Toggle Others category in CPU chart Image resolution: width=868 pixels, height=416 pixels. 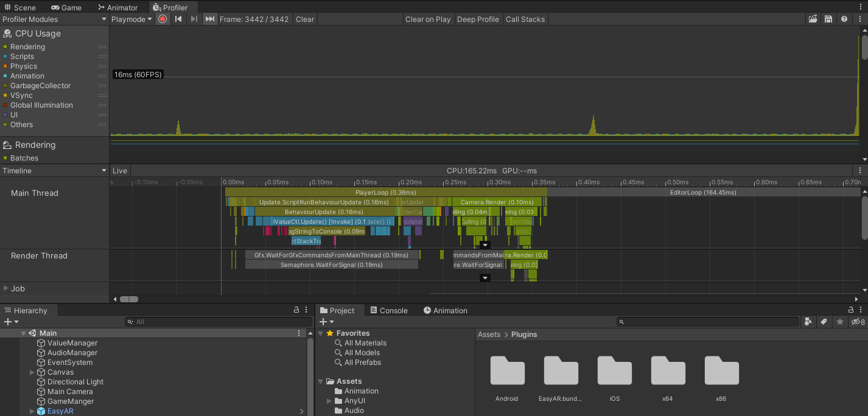[5, 125]
